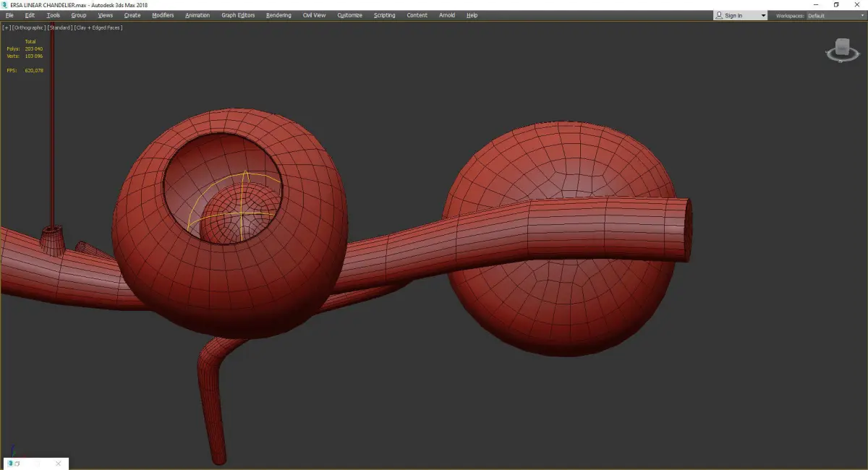This screenshot has height=470, width=868.
Task: Open the Help menu
Action: coord(472,15)
